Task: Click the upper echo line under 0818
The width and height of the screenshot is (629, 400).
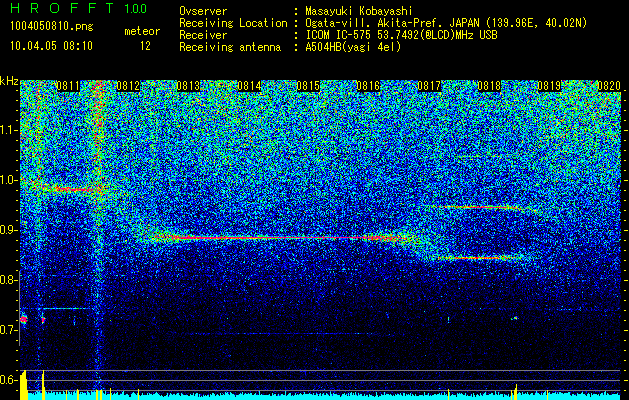Action: (479, 207)
